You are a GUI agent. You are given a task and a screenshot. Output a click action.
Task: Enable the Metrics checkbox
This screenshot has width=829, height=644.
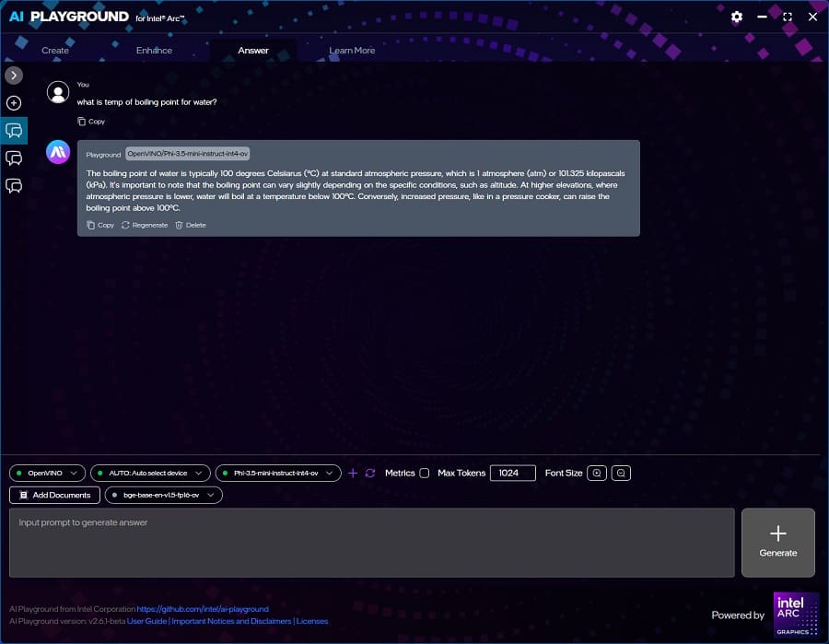[x=424, y=473]
